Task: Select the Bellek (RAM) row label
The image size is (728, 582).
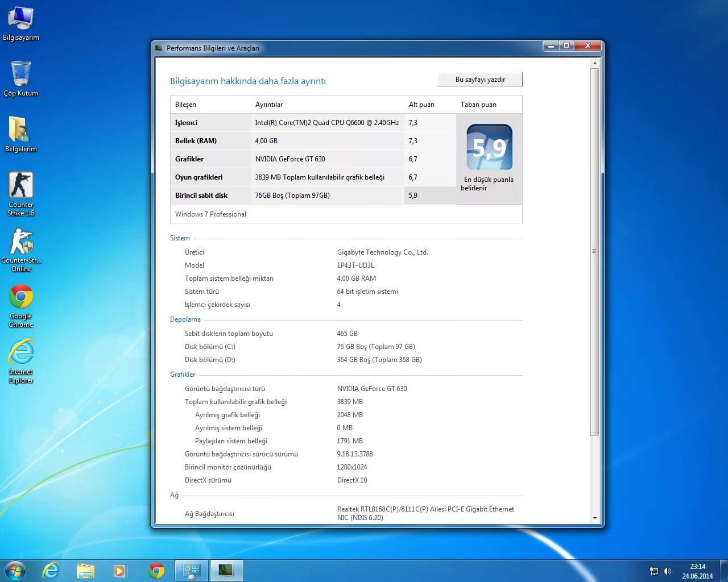Action: point(196,141)
